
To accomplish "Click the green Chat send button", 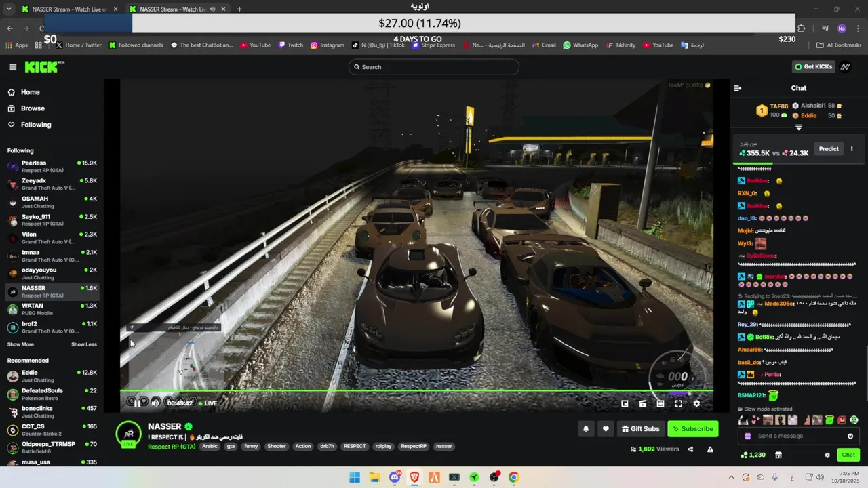I will (848, 455).
